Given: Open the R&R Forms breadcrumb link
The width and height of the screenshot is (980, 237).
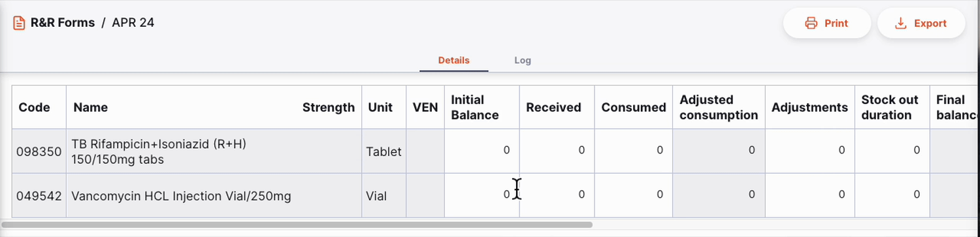Looking at the screenshot, I should click(x=63, y=23).
